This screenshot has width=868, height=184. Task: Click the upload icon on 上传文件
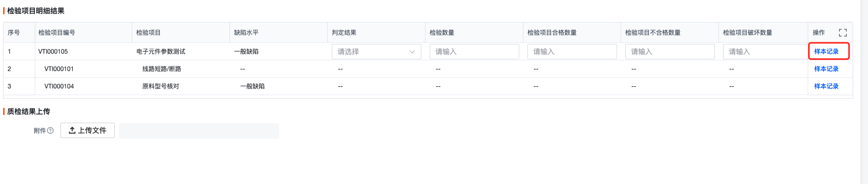pyautogui.click(x=72, y=130)
